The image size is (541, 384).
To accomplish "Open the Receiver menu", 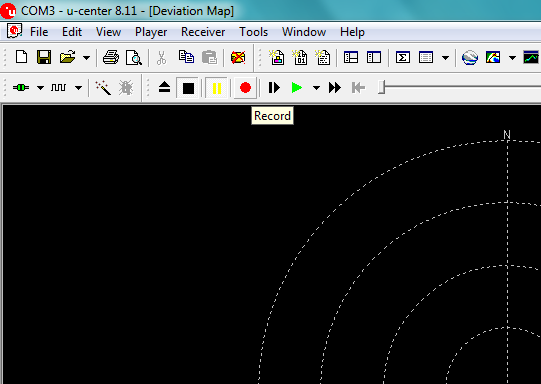I will (x=203, y=32).
